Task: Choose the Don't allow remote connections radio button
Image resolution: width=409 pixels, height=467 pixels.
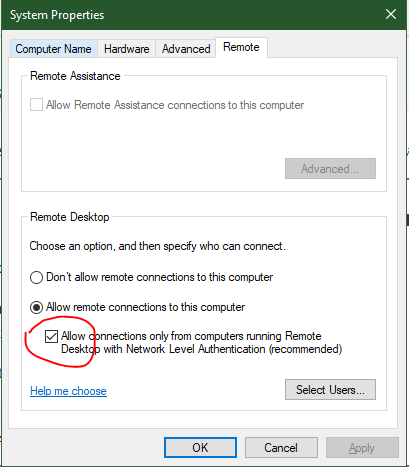Action: 36,277
